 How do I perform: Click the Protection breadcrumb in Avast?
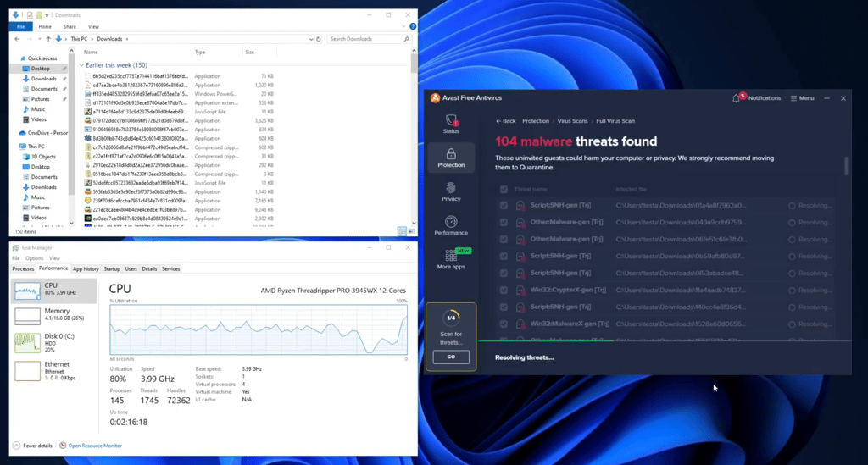536,120
